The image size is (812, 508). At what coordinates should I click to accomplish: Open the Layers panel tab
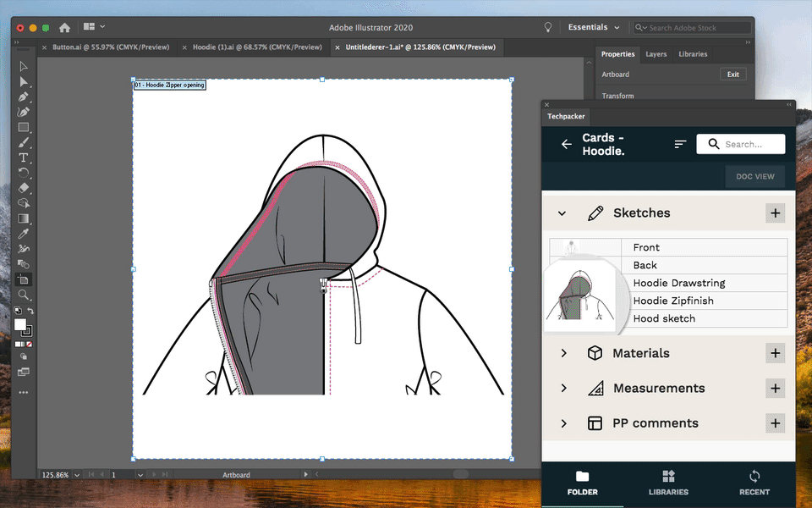[656, 54]
